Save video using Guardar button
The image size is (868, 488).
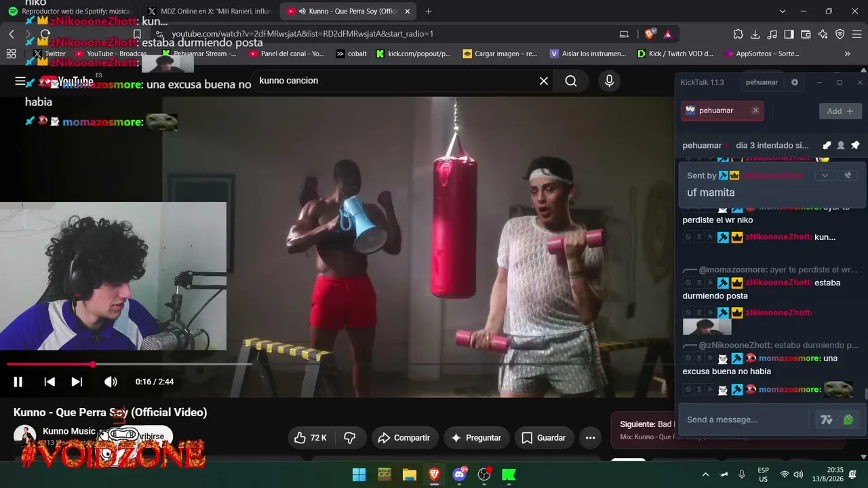click(544, 438)
